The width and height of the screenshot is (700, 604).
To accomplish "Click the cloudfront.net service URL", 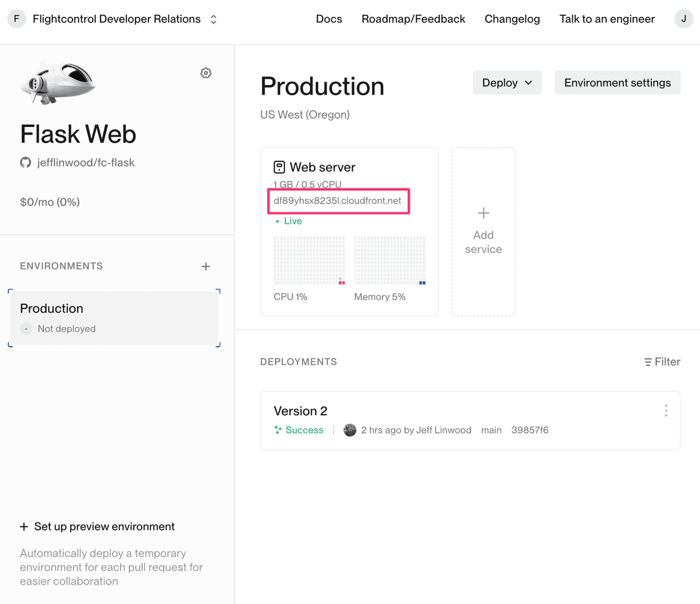I will click(x=338, y=202).
